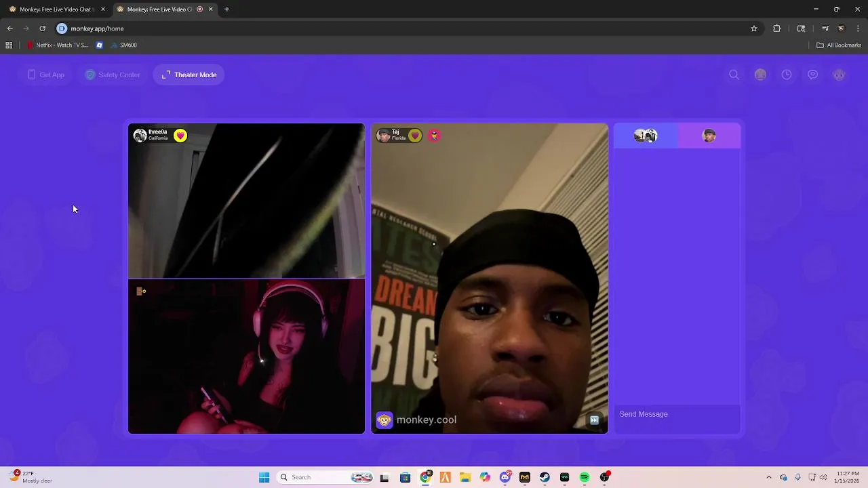Open File Explorer from the taskbar
868x488 pixels.
tap(465, 477)
